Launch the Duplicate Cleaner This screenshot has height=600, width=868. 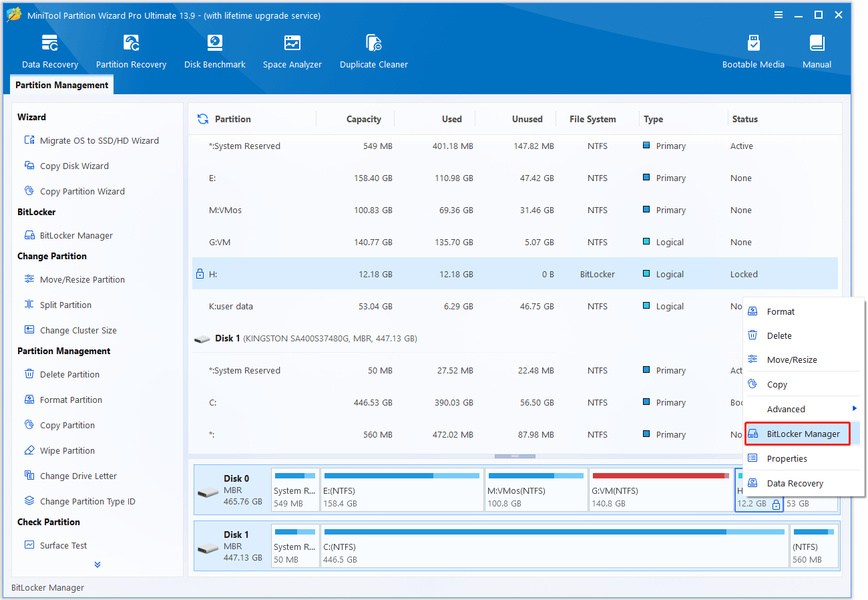tap(374, 52)
